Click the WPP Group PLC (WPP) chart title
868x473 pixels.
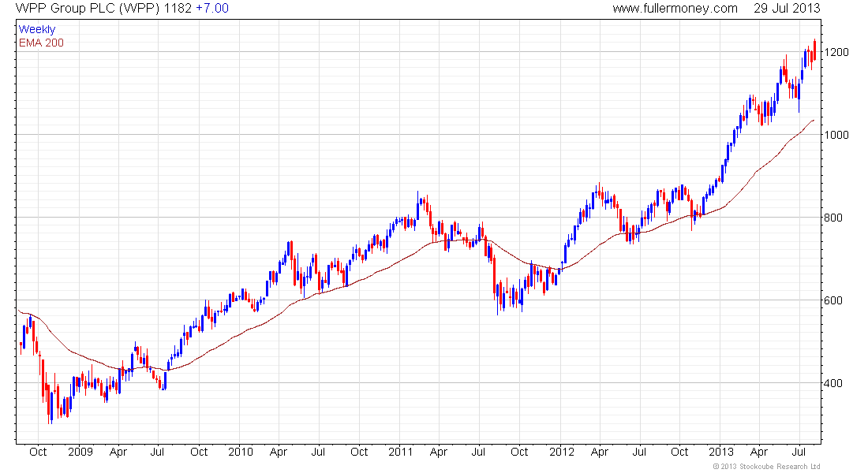pos(88,9)
